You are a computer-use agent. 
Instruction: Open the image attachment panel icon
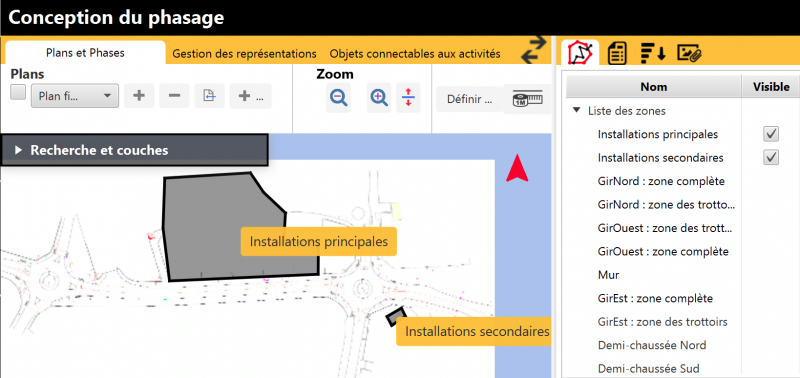point(690,53)
